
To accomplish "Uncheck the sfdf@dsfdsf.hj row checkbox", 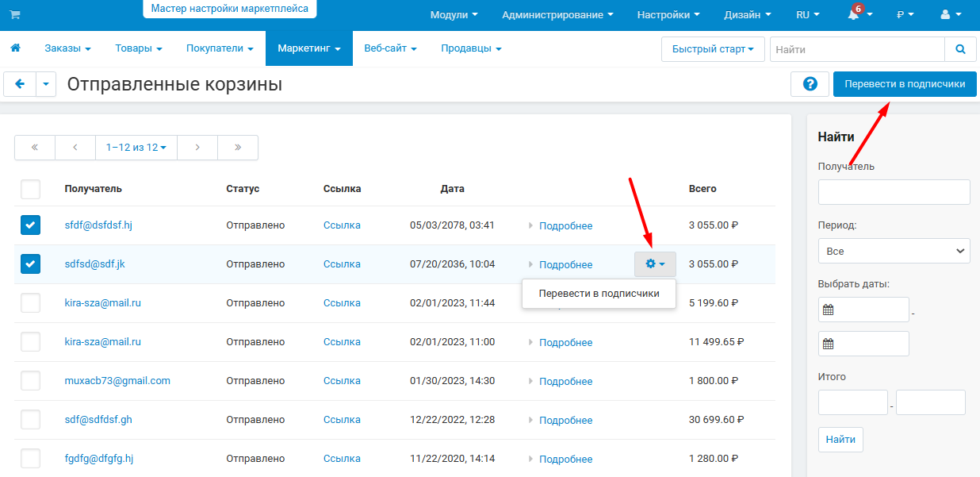I will (30, 225).
